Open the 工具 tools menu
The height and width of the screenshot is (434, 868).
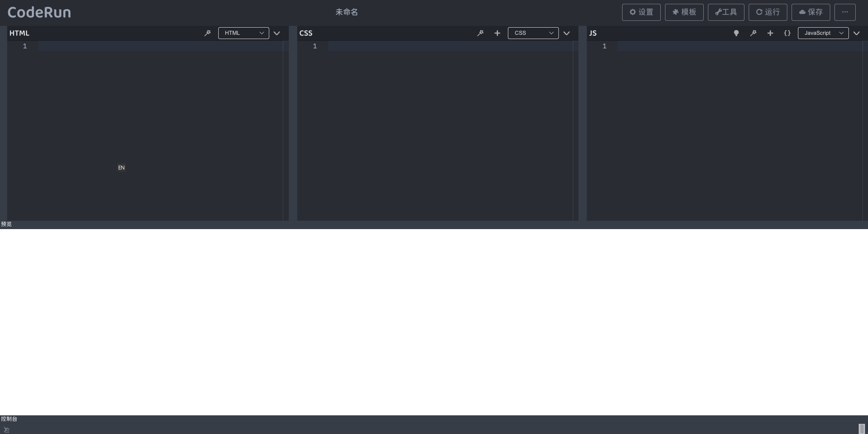pyautogui.click(x=726, y=12)
